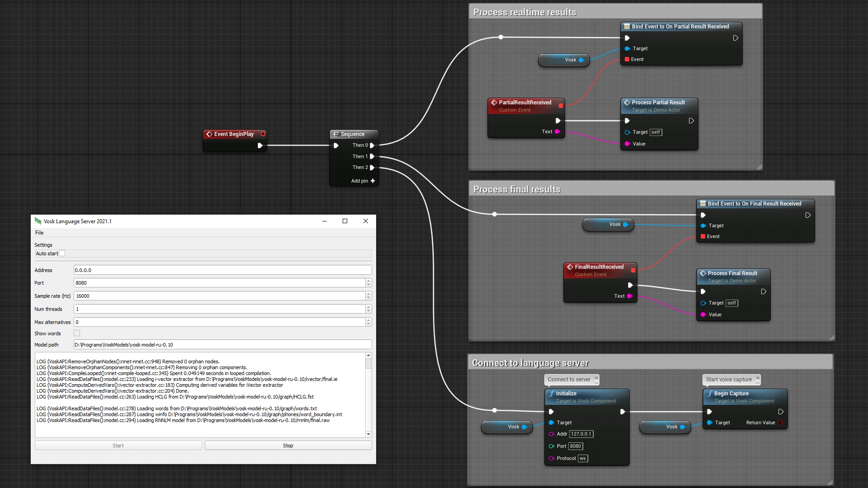Click the Start button in Vosk Language Server
This screenshot has height=488, width=868.
click(118, 445)
